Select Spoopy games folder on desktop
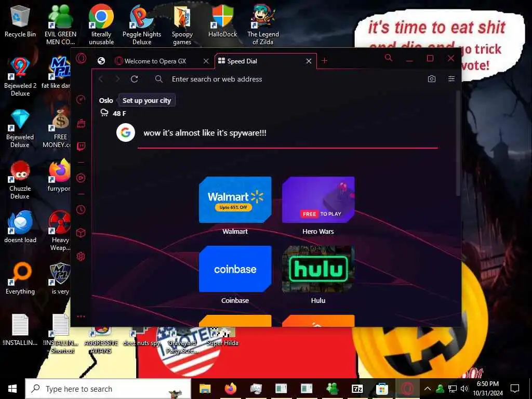 click(x=182, y=25)
